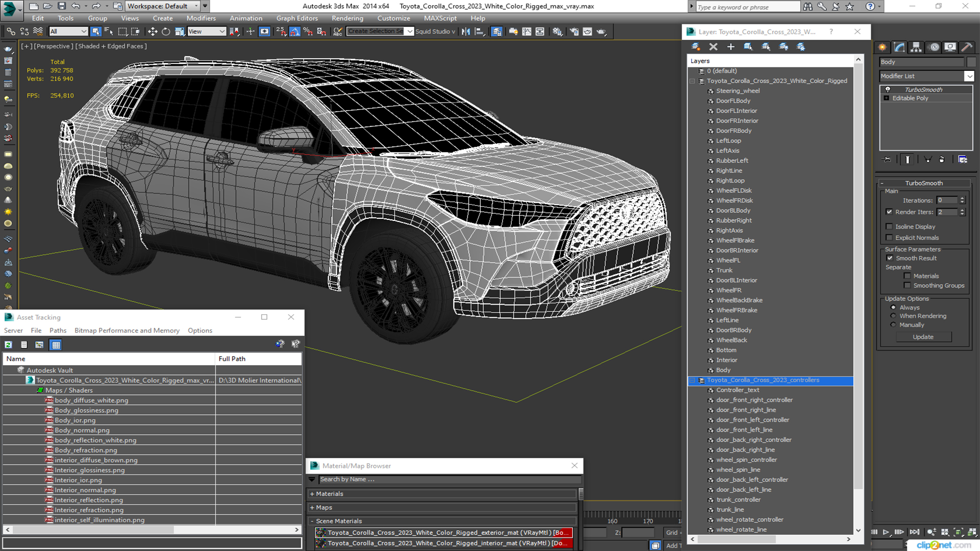Click the Update button in TurboSmooth

point(923,337)
